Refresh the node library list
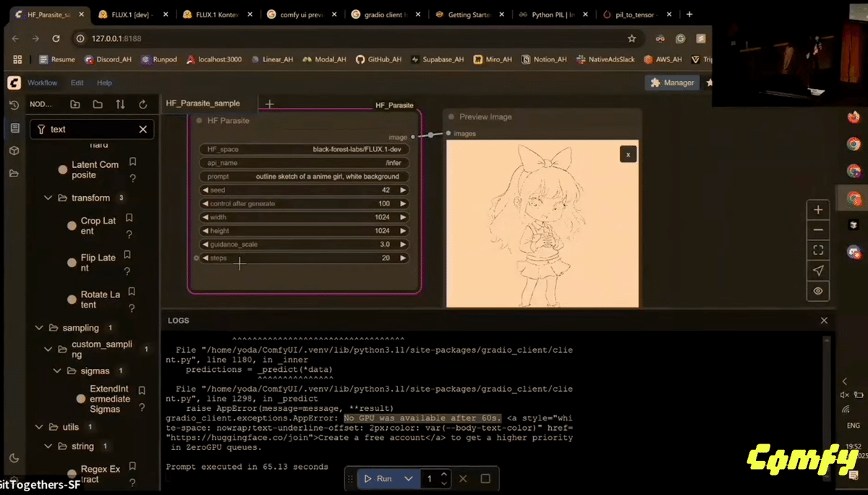Screen dimensions: 868x495 [x=142, y=104]
